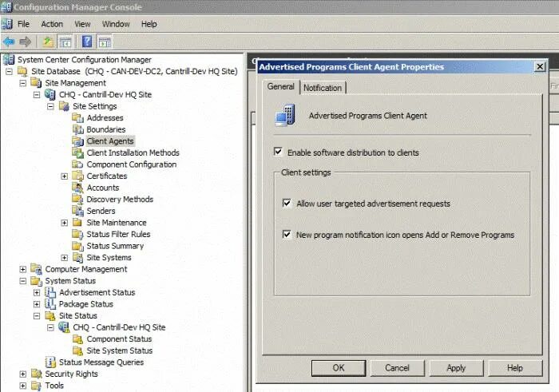
Task: Select System Center Configuration Manager root node
Action: 85,60
